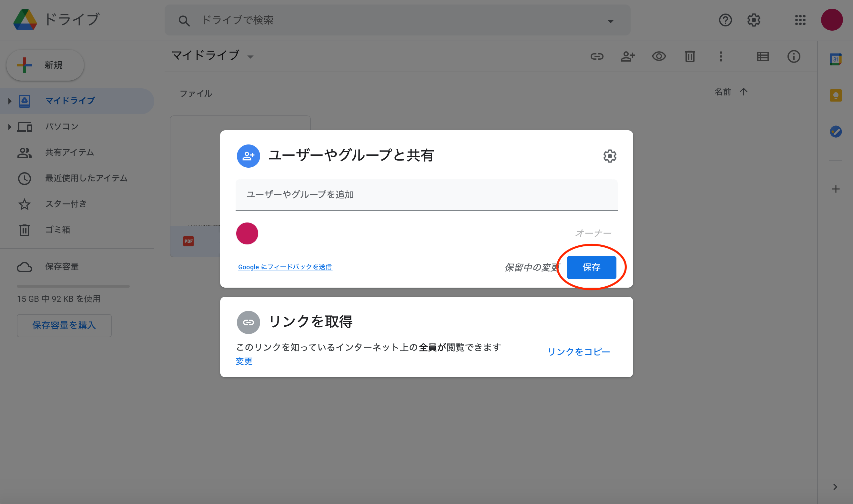Click the 変更 link
Viewport: 853px width, 504px height.
pos(244,361)
